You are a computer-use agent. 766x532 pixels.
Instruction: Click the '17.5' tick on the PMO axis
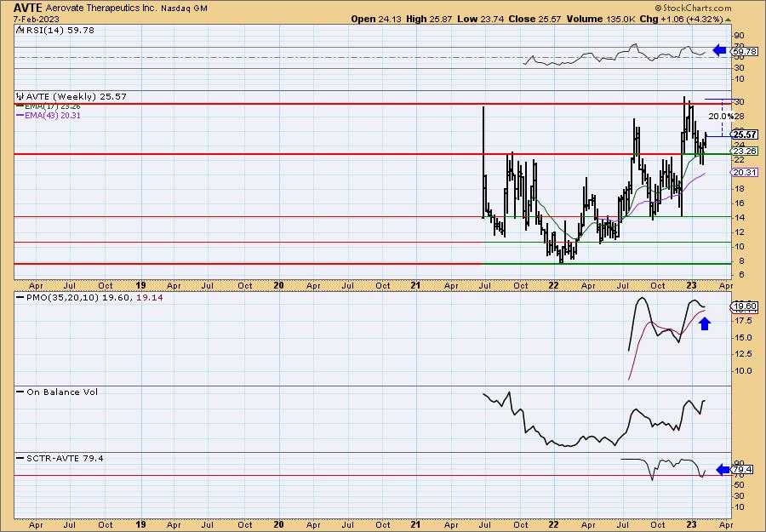point(742,320)
